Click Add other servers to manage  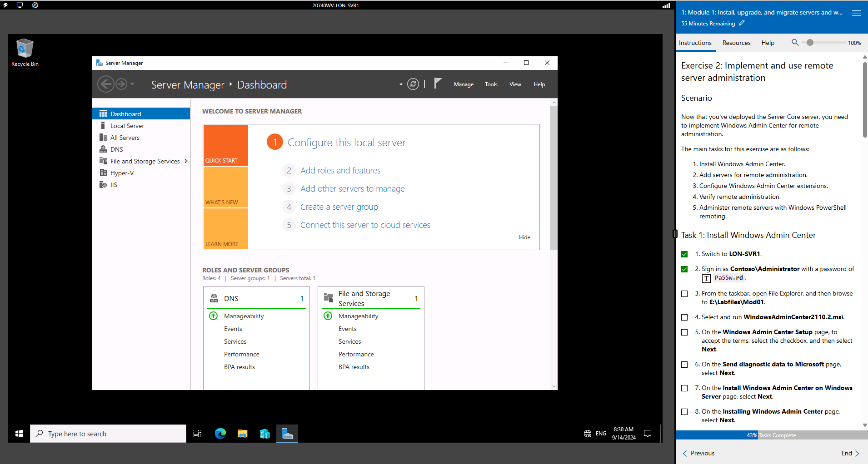point(353,189)
